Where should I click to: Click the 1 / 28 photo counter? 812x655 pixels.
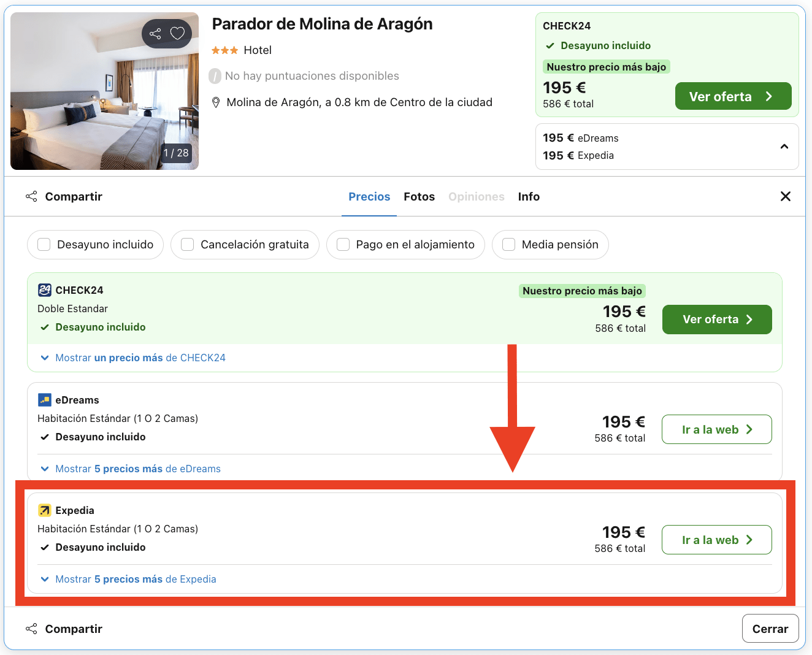tap(176, 153)
